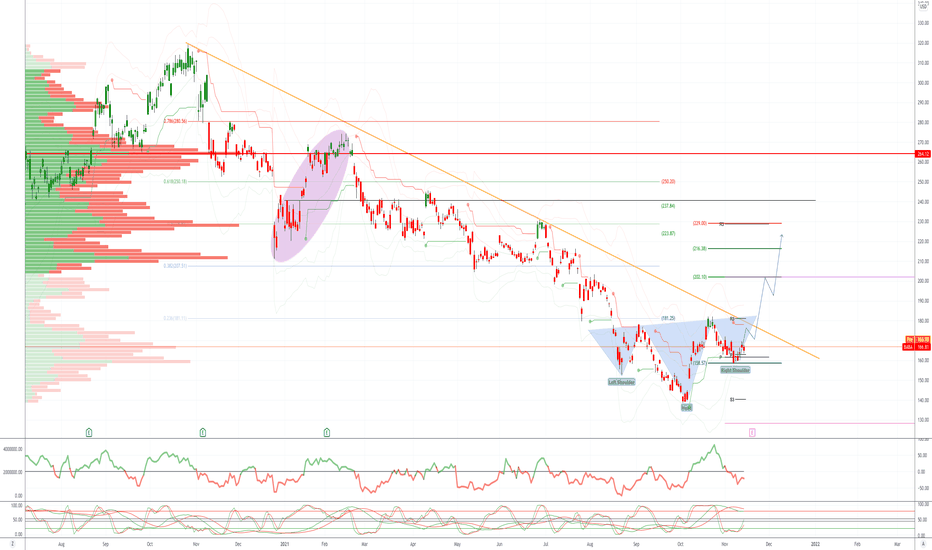The height and width of the screenshot is (550, 932).
Task: Select the (250.20) red price level label
Action: (668, 181)
